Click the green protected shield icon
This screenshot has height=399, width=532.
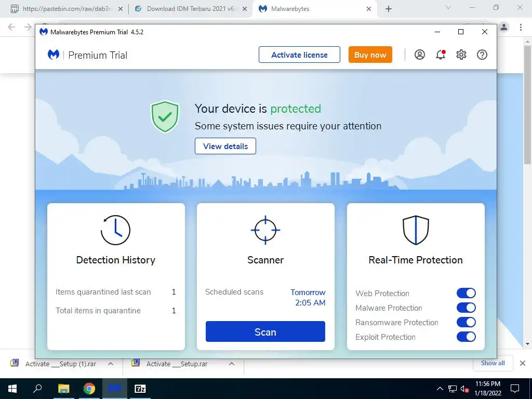click(165, 116)
